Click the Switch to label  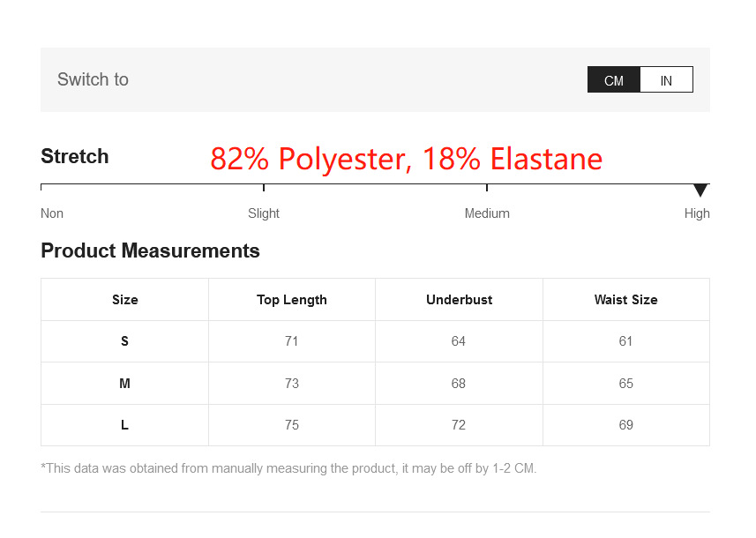click(x=93, y=79)
